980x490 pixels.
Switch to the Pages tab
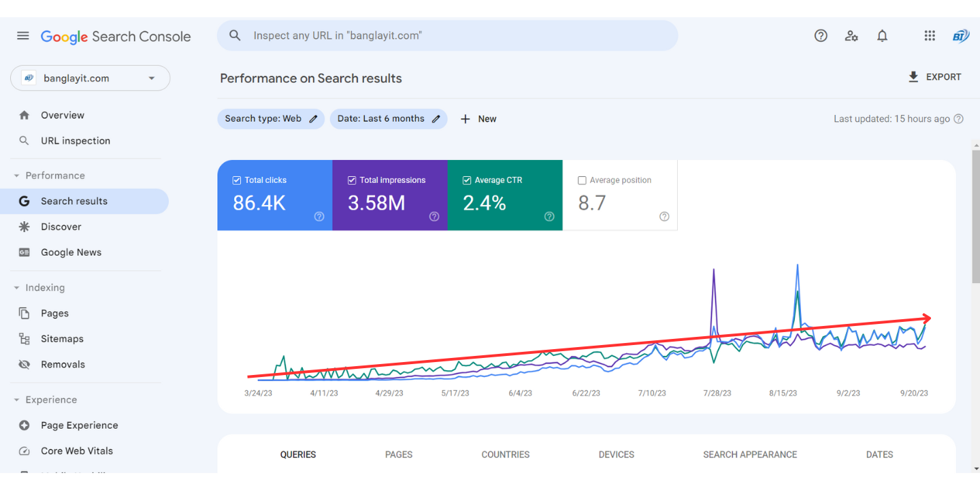click(x=399, y=455)
